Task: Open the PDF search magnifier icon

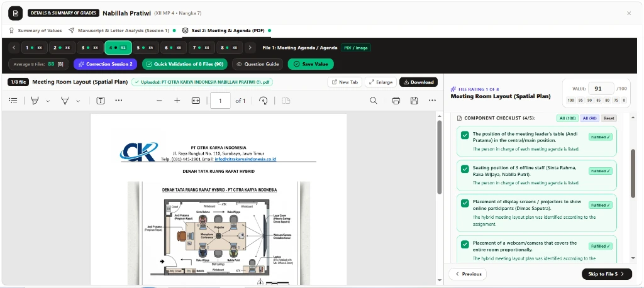Action: (374, 101)
